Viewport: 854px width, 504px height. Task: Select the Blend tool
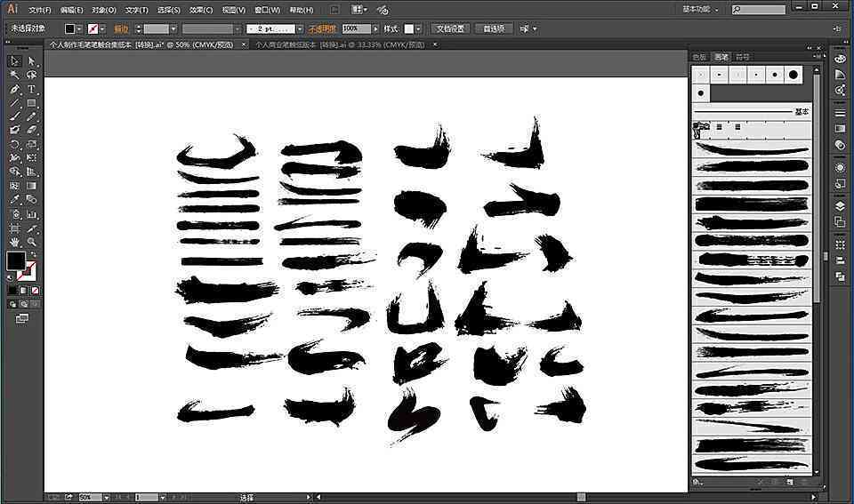[x=32, y=200]
